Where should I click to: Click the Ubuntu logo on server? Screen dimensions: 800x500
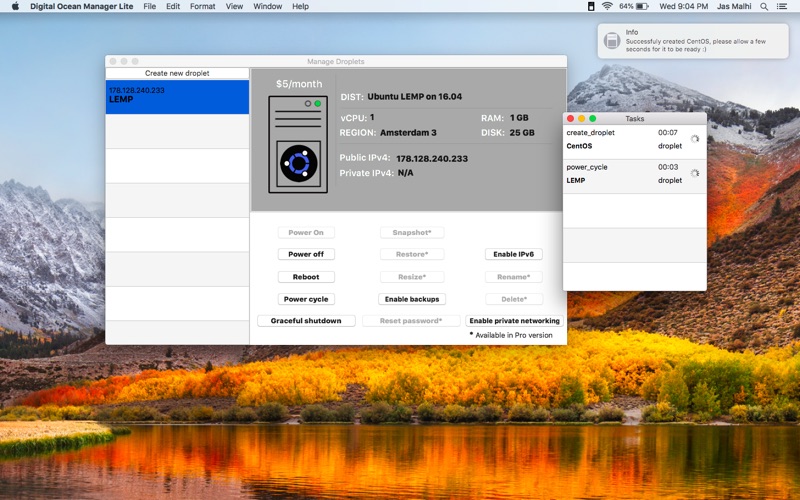[x=298, y=164]
